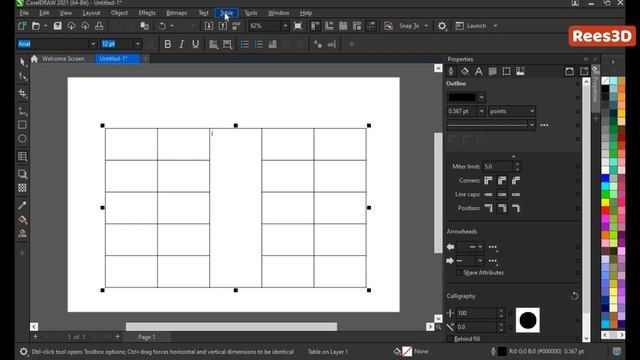Click the Open folder icon
Screen dimensions: 640x360
pos(36,26)
